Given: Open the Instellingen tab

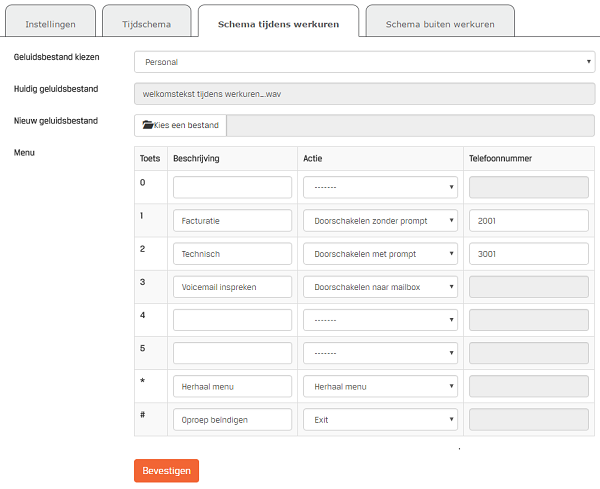Looking at the screenshot, I should click(50, 24).
